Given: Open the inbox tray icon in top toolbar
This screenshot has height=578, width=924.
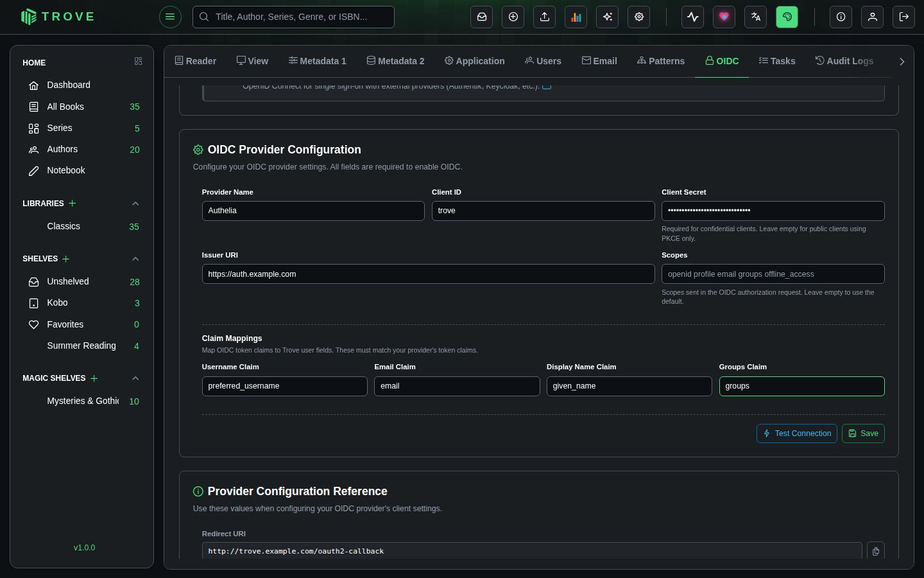Looking at the screenshot, I should click(x=482, y=17).
